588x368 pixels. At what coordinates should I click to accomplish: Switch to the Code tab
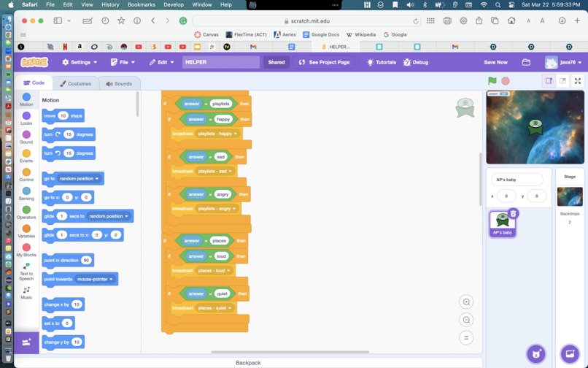34,83
